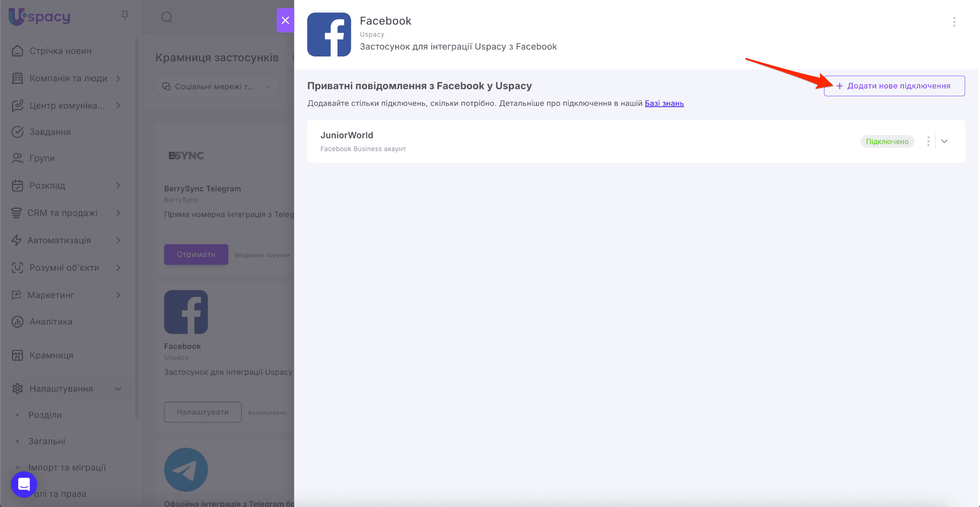The width and height of the screenshot is (980, 507).
Task: Open Імпорт та міграції settings subsection
Action: click(x=67, y=467)
